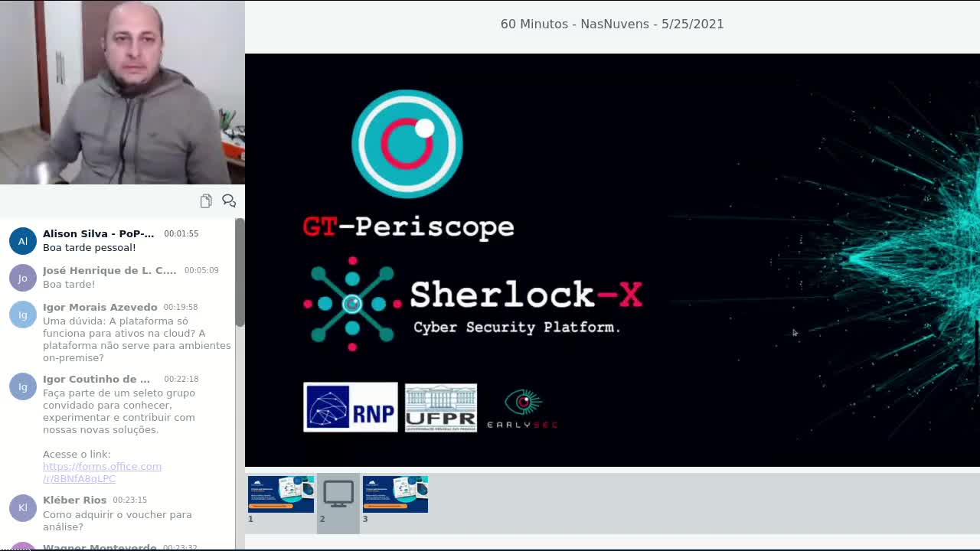Screen dimensions: 980x551
Task: Select slide thumbnail 1
Action: tap(281, 494)
